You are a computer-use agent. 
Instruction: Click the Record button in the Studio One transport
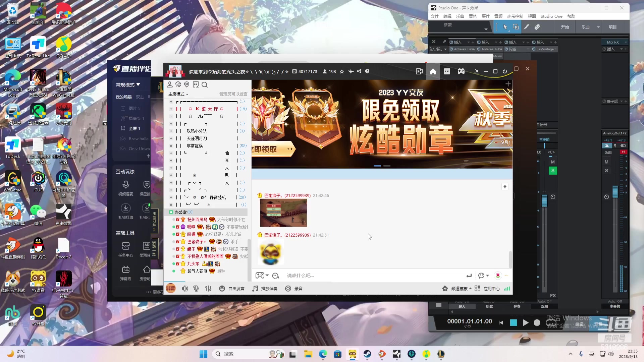pos(537,322)
